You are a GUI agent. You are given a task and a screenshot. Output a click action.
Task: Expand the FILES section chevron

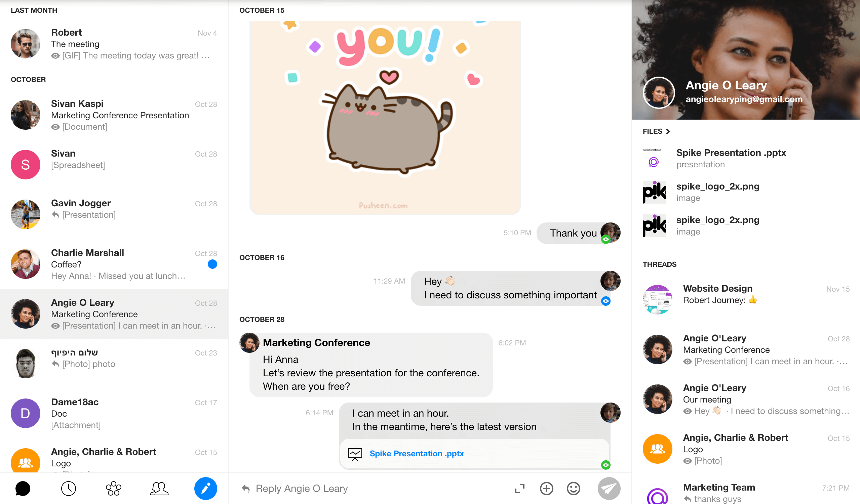click(668, 131)
